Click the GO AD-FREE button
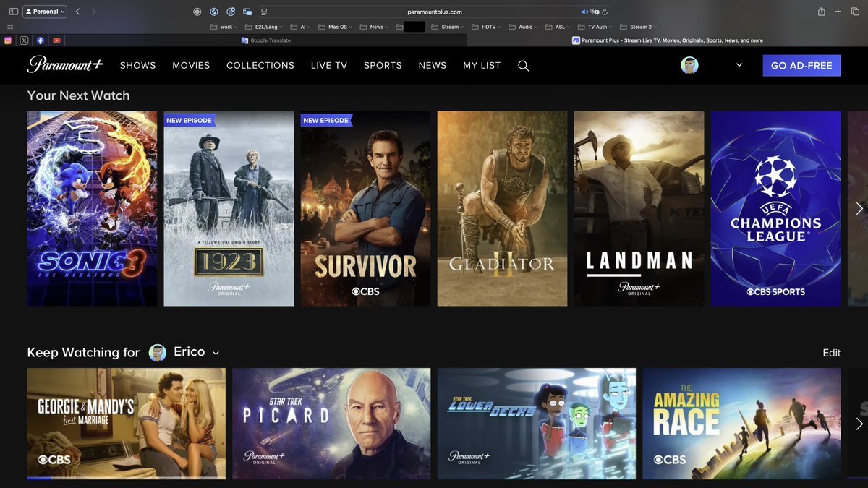The image size is (868, 488). click(x=801, y=65)
